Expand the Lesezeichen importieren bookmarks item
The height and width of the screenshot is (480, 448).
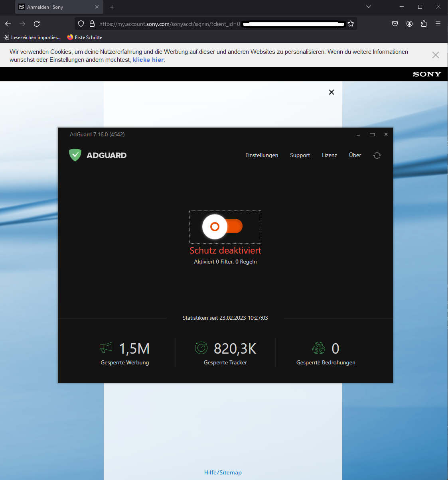click(x=32, y=37)
